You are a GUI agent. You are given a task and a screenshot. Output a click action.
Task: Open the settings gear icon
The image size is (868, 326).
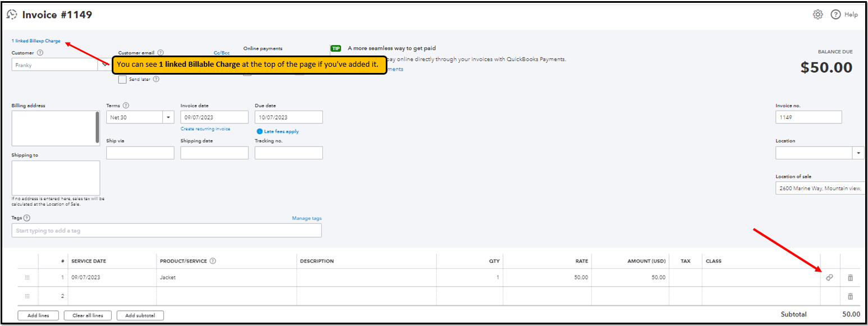[x=818, y=15]
